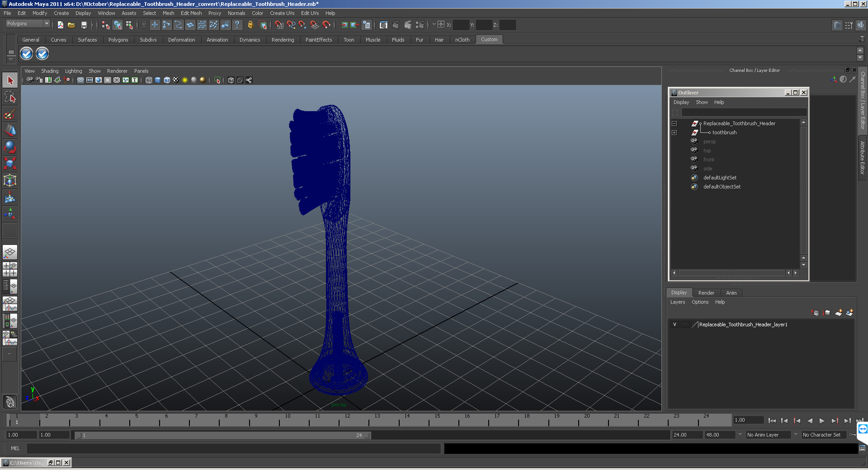Click Select by component type icon
Viewport: 868px width, 470px height.
click(129, 25)
